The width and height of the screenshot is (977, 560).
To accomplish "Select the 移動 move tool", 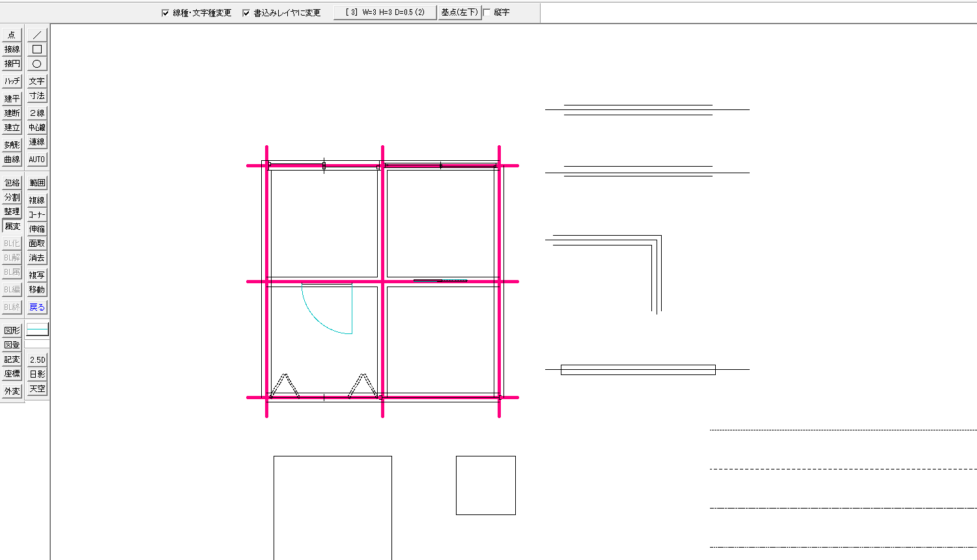I will (37, 289).
